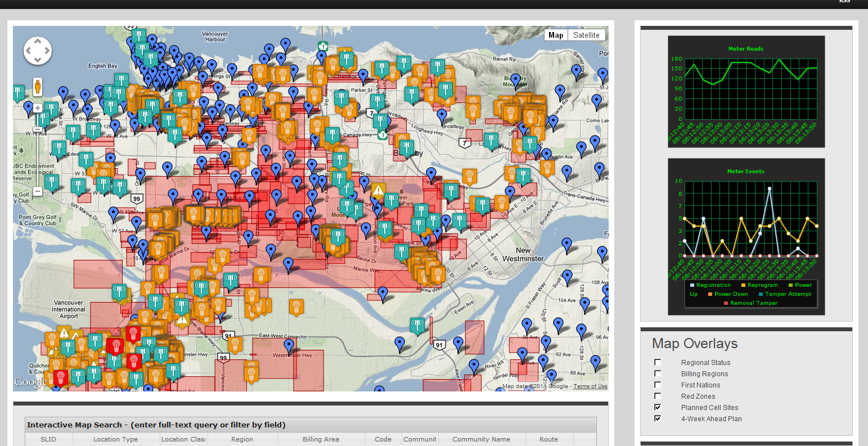Click the Power Down legend color swatch
This screenshot has width=868, height=446.
[x=710, y=294]
